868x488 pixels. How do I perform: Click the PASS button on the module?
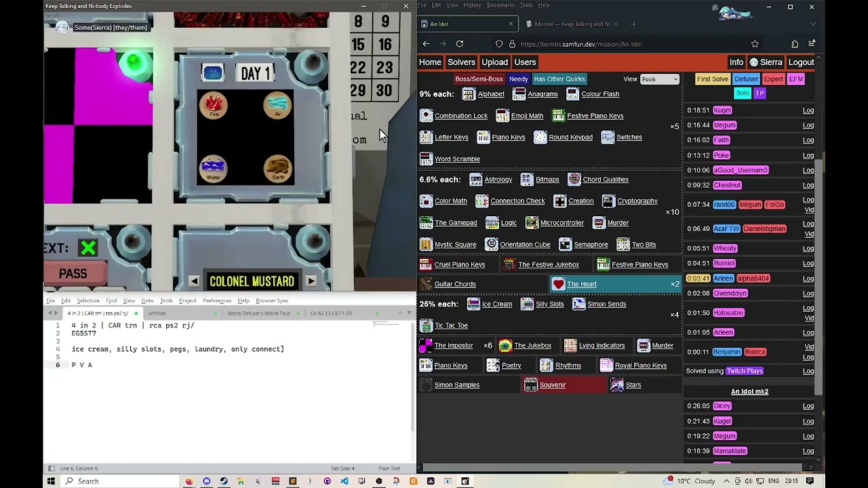click(x=73, y=274)
